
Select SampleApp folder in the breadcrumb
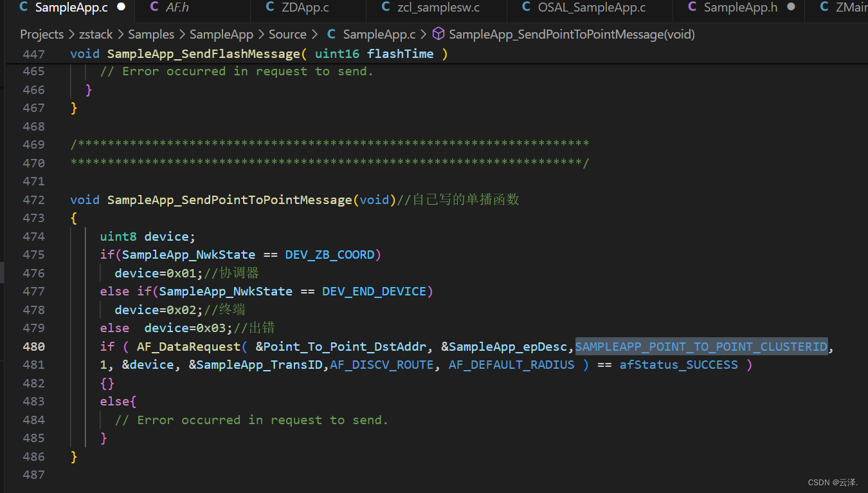[x=222, y=34]
